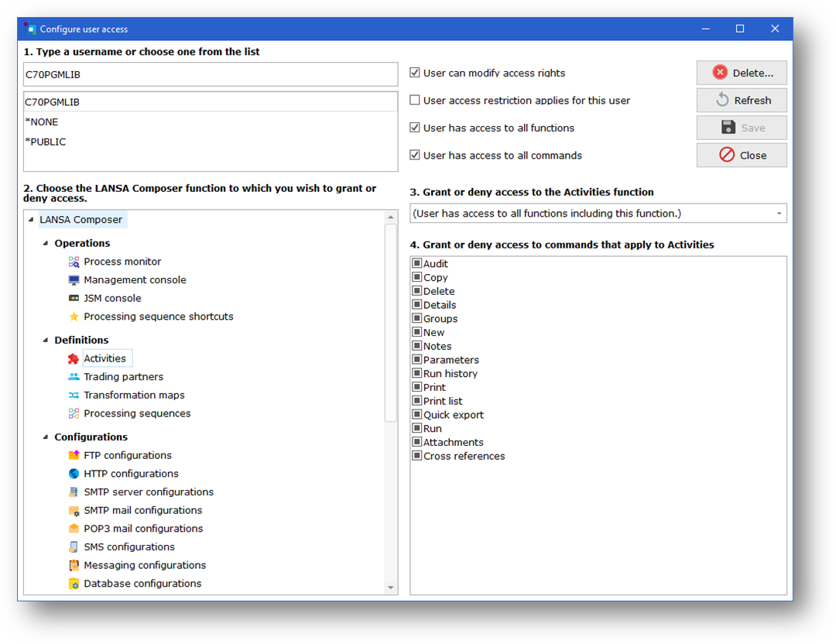
Task: Toggle the Quick export command checkbox
Action: [x=417, y=414]
